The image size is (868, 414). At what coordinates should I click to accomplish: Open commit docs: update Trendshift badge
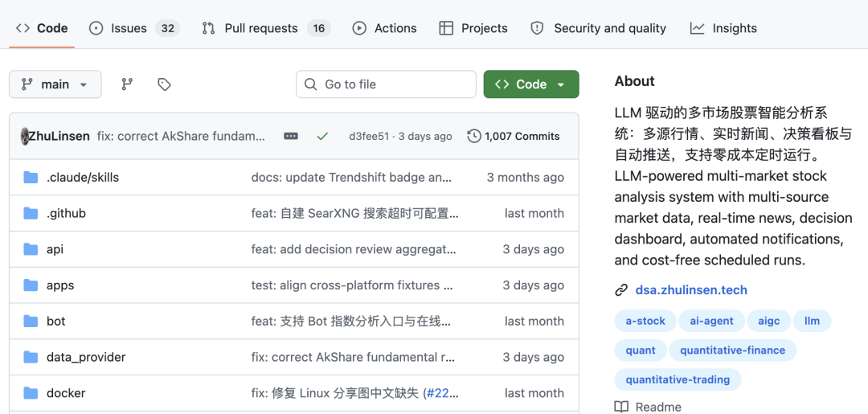351,177
